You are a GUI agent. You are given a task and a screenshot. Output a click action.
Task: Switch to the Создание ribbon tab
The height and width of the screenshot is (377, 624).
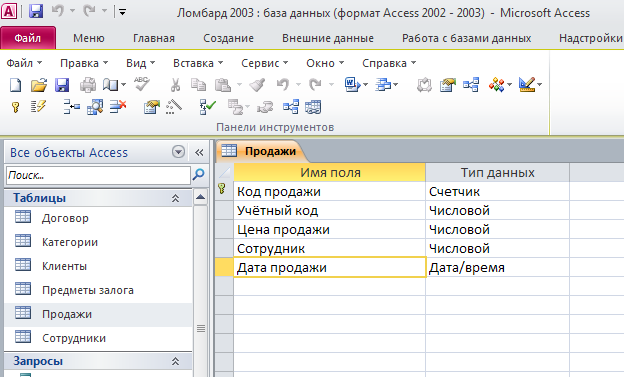pyautogui.click(x=228, y=38)
